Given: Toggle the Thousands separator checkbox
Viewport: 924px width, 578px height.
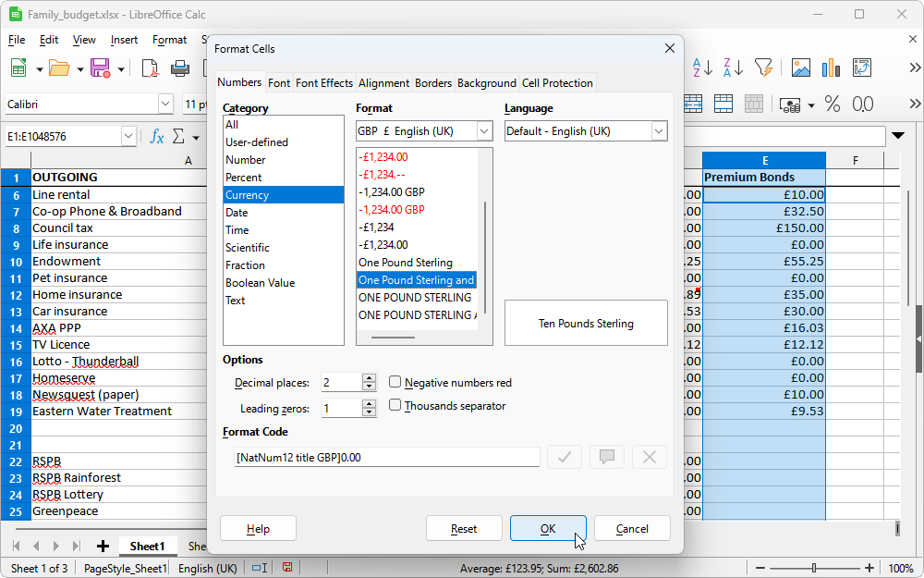Looking at the screenshot, I should 395,405.
